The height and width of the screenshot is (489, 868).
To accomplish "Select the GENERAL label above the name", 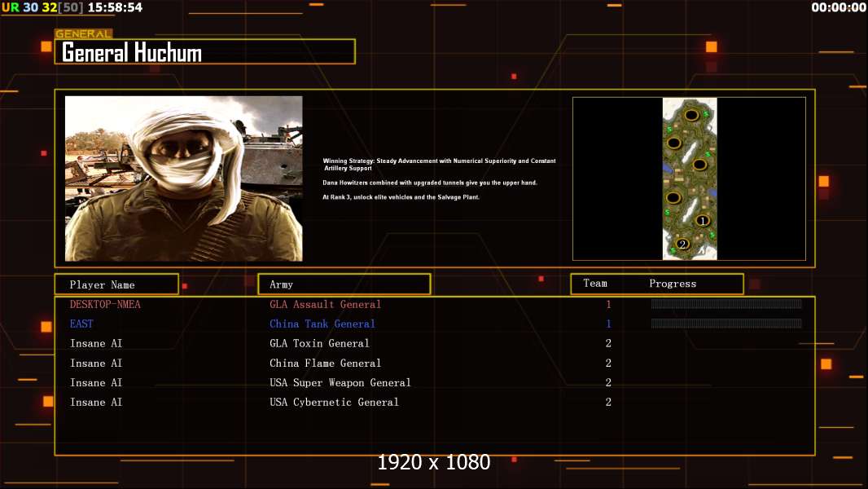I will (x=83, y=34).
